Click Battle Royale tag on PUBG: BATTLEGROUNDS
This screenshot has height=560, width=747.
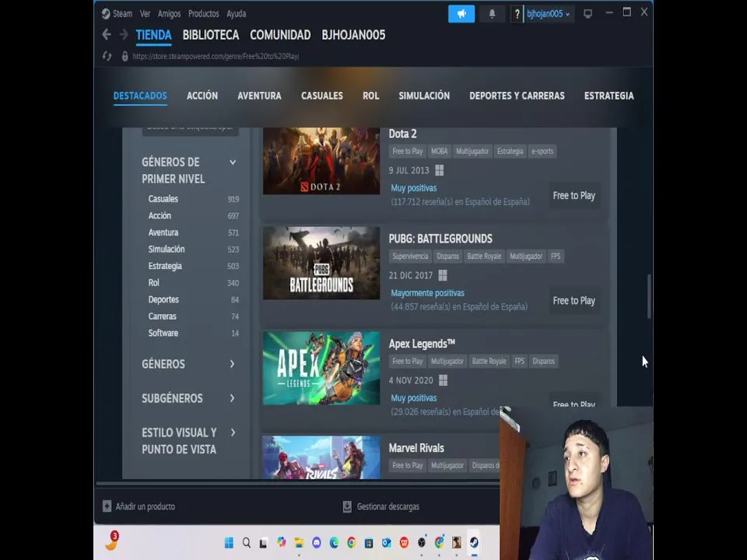coord(484,256)
